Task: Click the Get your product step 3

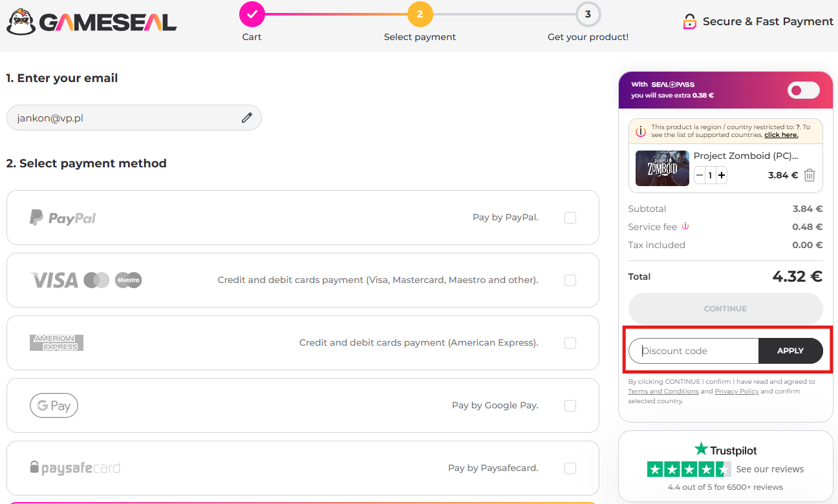Action: (588, 14)
